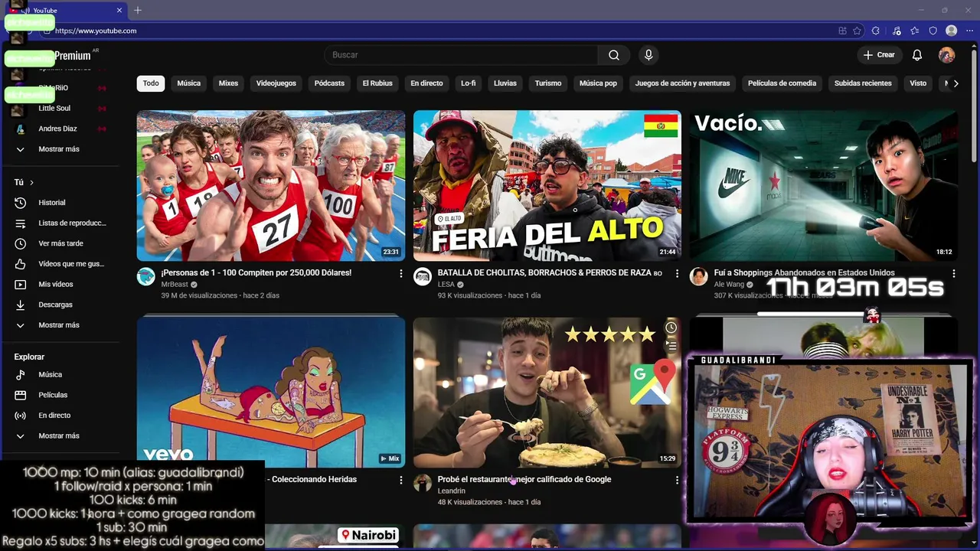The image size is (980, 551).
Task: Select the Videojuegos filter chip
Action: 276,83
